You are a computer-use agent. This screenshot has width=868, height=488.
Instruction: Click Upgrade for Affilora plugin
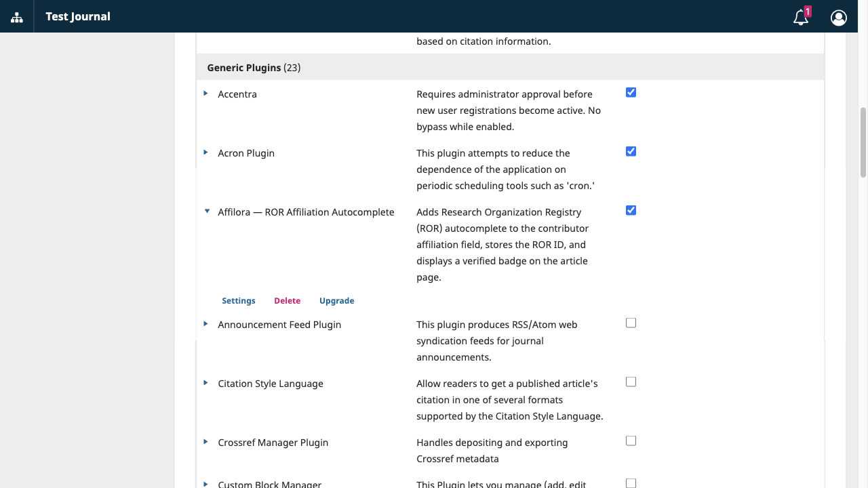337,301
